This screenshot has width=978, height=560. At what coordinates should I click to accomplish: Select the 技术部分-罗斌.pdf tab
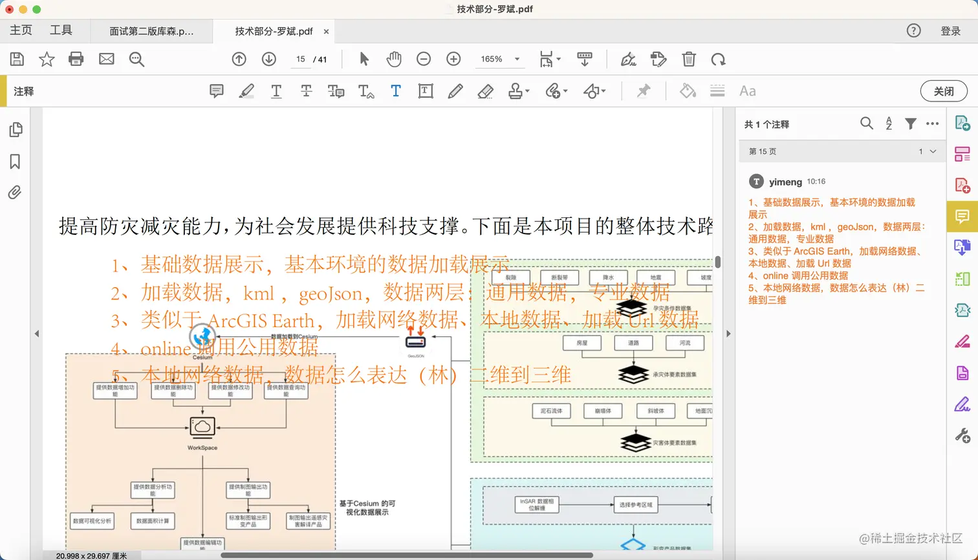tap(274, 31)
